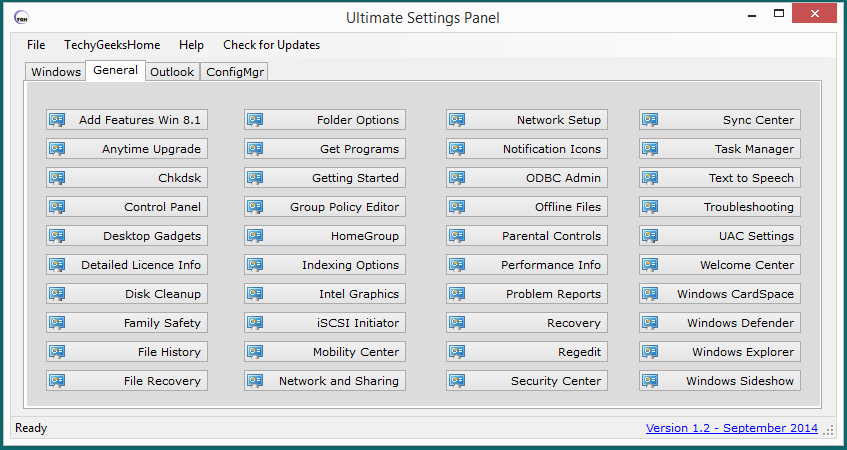847x450 pixels.
Task: Click the Add Features Win 8.1 button
Action: [127, 120]
